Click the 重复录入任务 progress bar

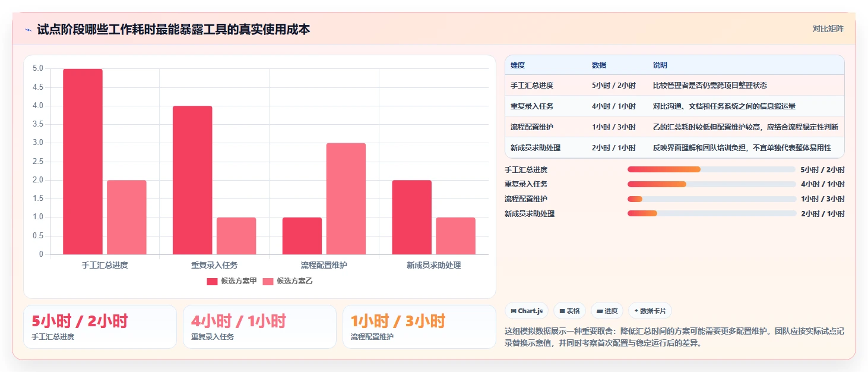711,184
